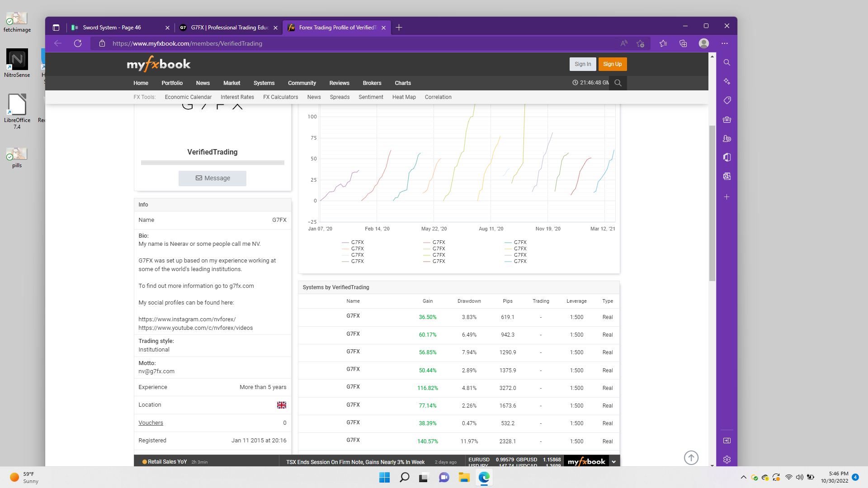The height and width of the screenshot is (488, 868).
Task: Show hidden system tray icons chevron
Action: 743,477
